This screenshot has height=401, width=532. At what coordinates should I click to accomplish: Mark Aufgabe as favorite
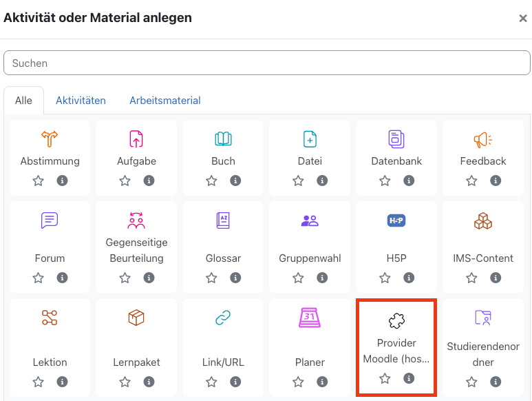[125, 181]
